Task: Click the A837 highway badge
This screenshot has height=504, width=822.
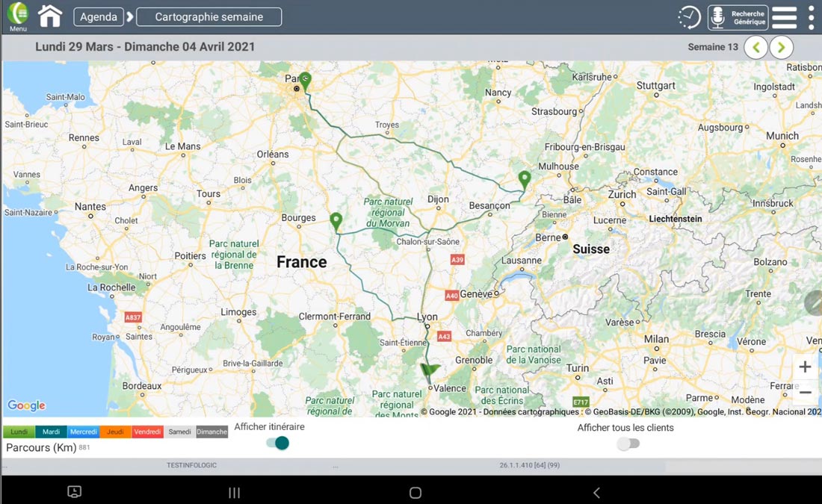Action: 132,317
